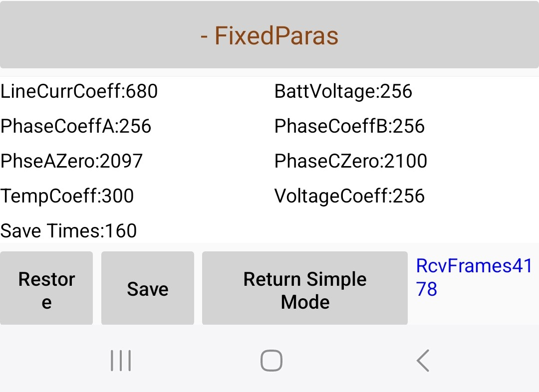Tap the Android home icon
This screenshot has height=392, width=539.
(x=271, y=360)
